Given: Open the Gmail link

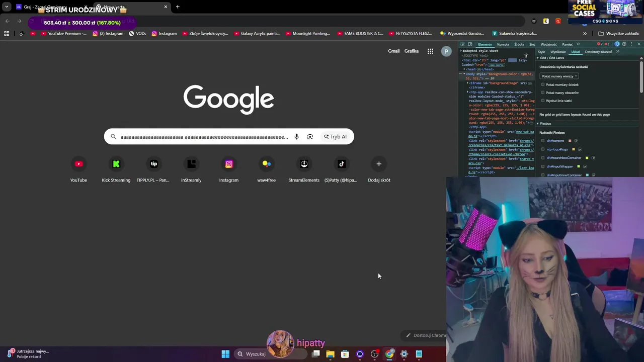Looking at the screenshot, I should [x=393, y=51].
